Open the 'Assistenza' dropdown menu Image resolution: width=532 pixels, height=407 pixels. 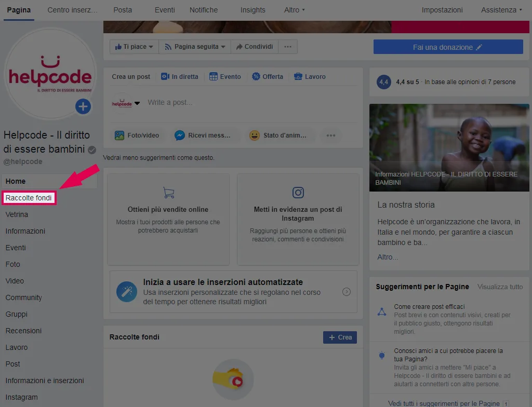(501, 10)
